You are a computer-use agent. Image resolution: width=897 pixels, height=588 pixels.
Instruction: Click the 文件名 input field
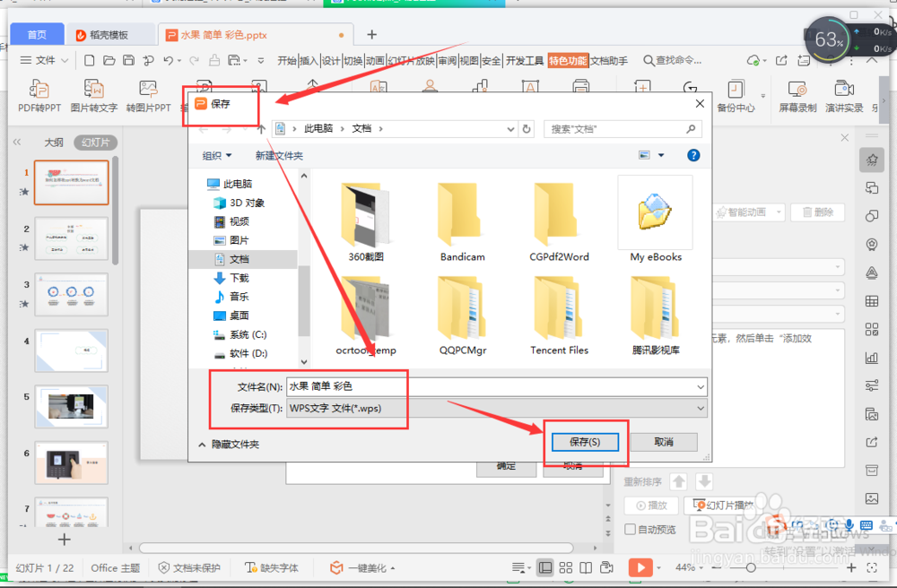pos(496,387)
